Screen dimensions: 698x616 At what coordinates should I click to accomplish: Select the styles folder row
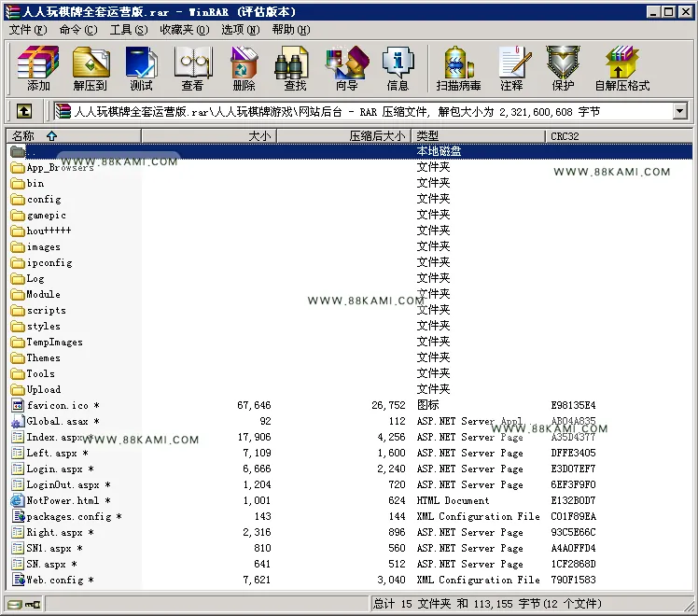click(x=349, y=327)
